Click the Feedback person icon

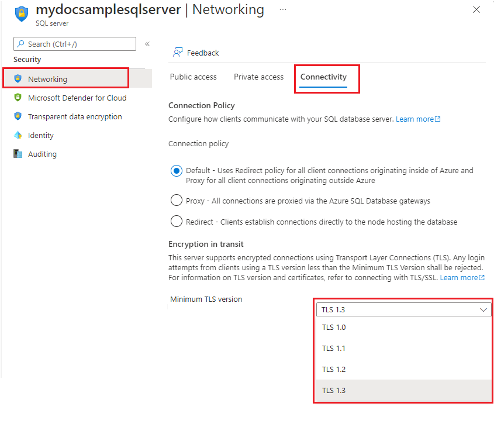(x=178, y=52)
